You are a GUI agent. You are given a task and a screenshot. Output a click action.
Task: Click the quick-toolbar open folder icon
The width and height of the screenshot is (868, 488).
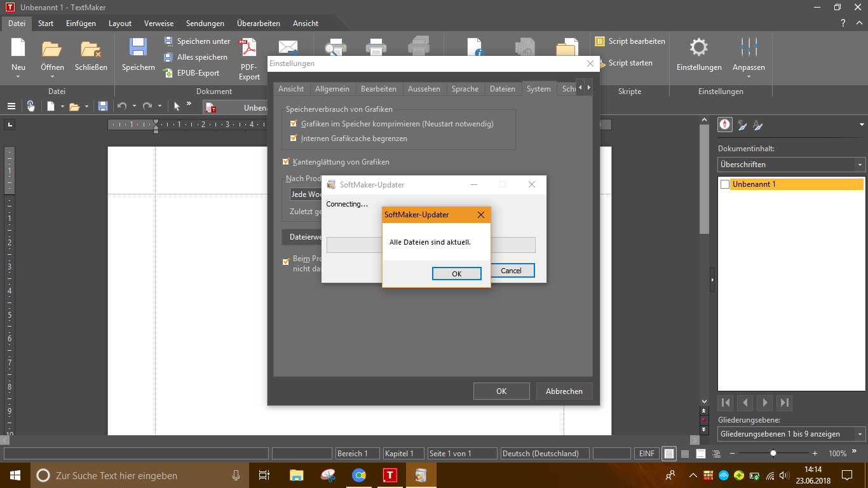[x=74, y=107]
